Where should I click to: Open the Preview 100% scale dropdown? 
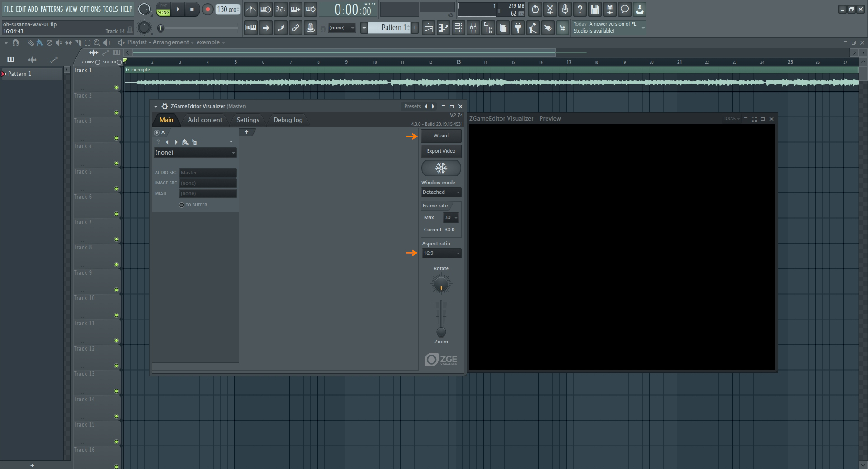(x=731, y=119)
